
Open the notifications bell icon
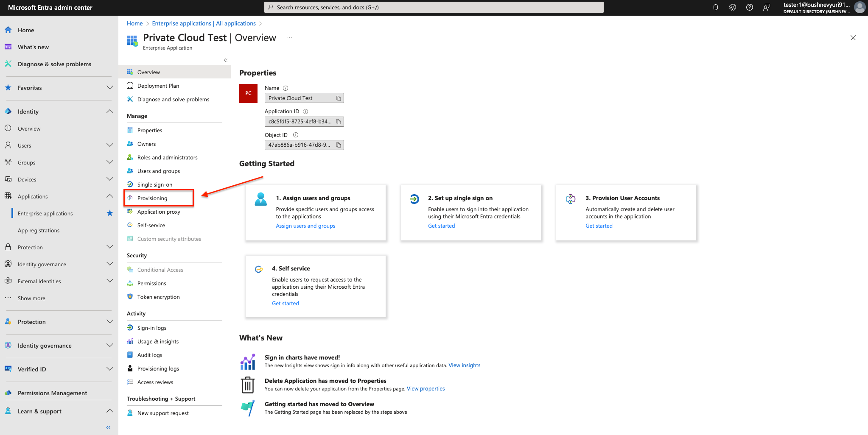pyautogui.click(x=716, y=7)
